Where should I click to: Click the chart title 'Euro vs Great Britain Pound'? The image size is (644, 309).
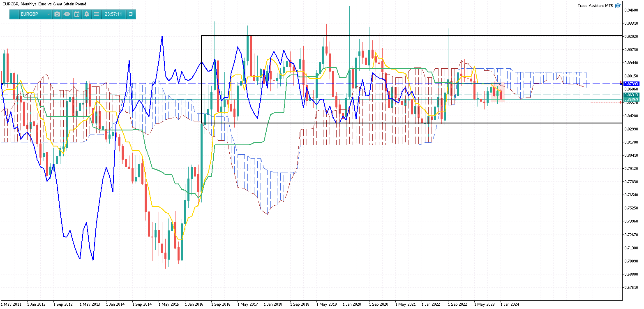pyautogui.click(x=62, y=4)
